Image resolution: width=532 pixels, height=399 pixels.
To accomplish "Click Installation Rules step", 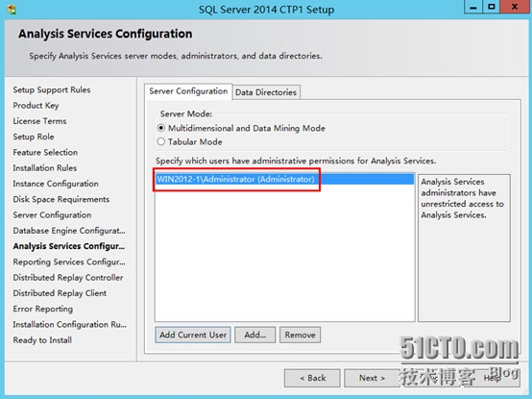I will point(45,168).
